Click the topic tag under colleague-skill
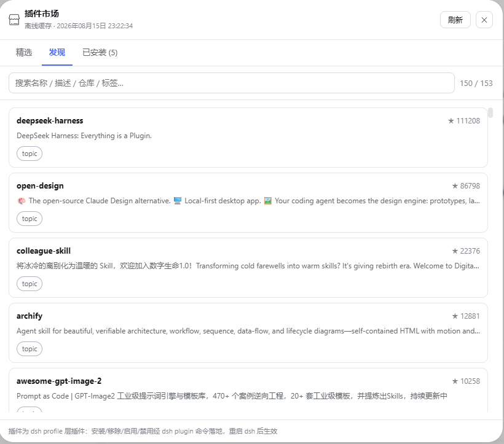Screen dimensions: 504x444 pyautogui.click(x=30, y=284)
